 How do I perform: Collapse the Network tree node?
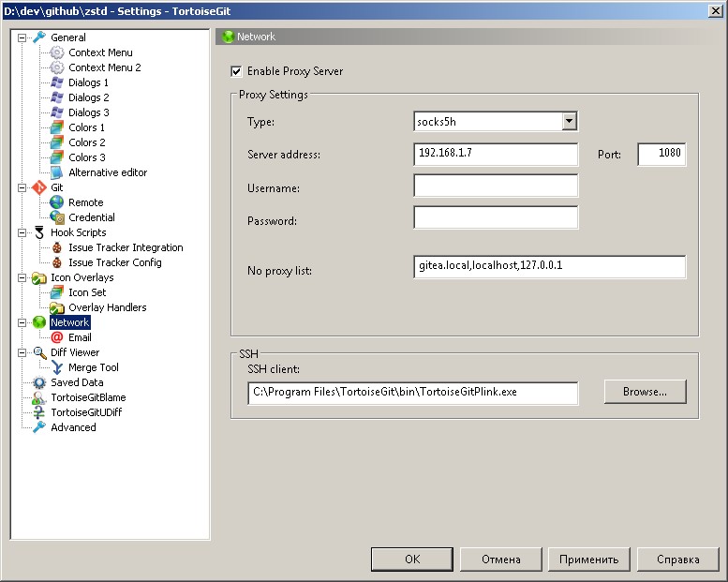[x=22, y=322]
